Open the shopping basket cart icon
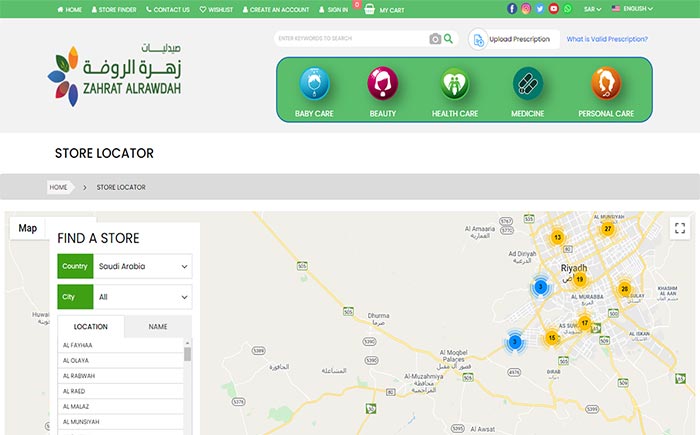Image resolution: width=700 pixels, height=435 pixels. point(369,9)
